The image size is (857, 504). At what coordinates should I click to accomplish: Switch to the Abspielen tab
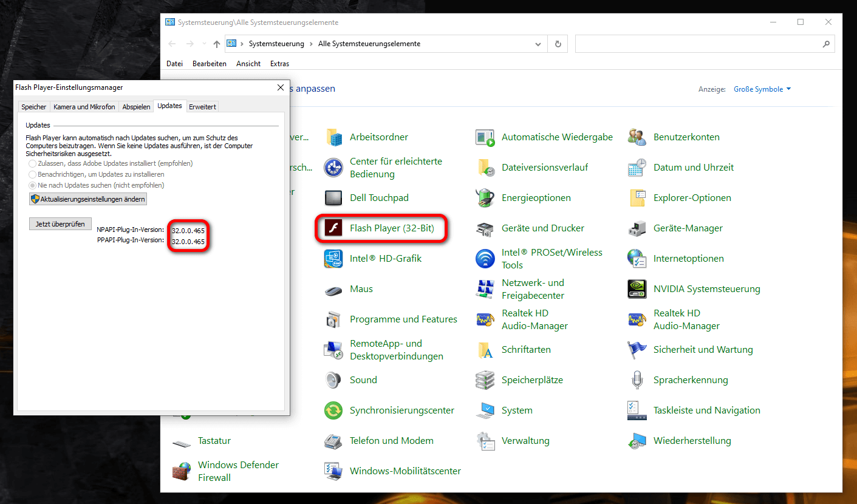[136, 107]
